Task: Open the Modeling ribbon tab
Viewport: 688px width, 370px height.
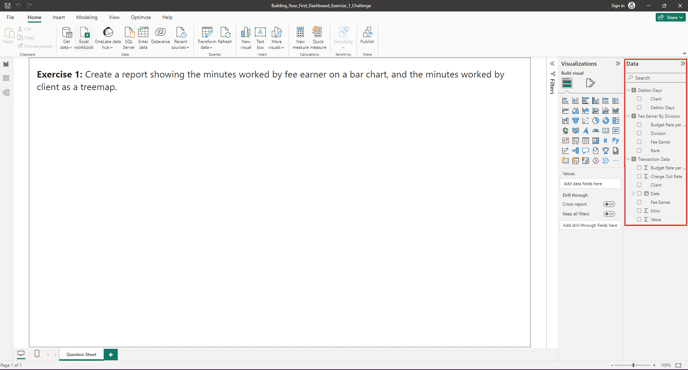Action: (87, 17)
